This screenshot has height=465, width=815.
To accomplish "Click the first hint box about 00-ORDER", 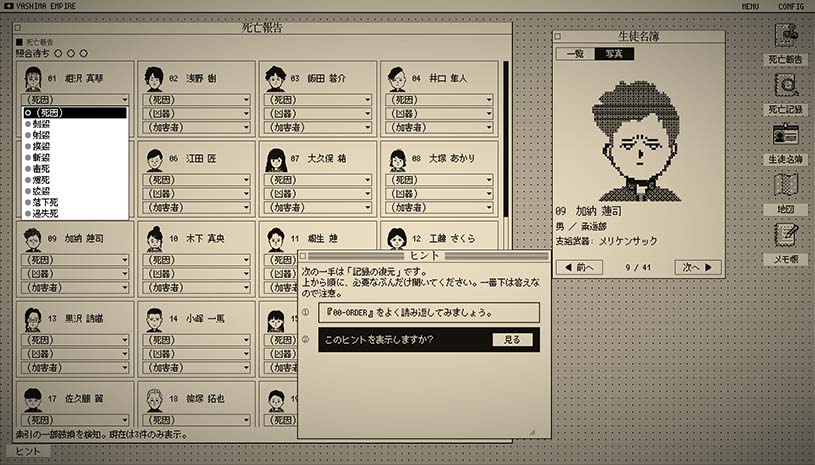I will (x=429, y=313).
